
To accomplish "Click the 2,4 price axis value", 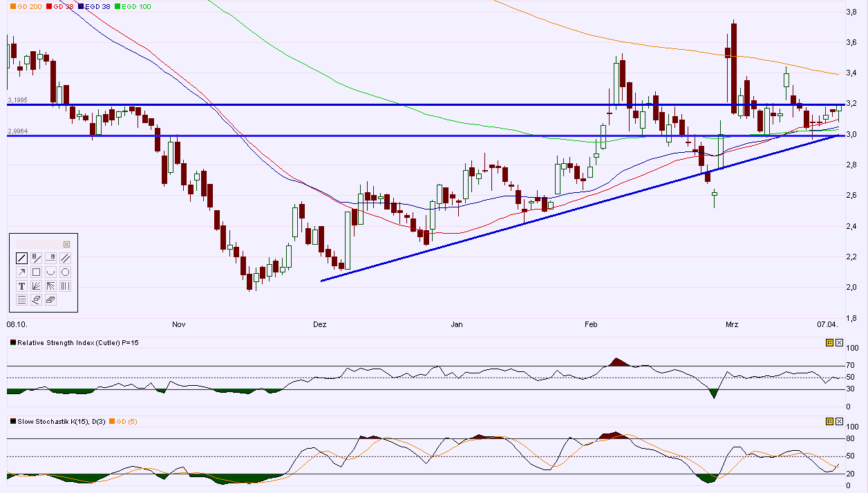I will coord(851,226).
